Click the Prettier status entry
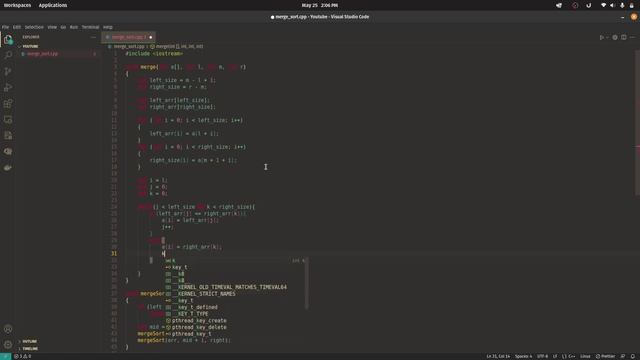Screen dimensions: 640x360 pos(605,356)
